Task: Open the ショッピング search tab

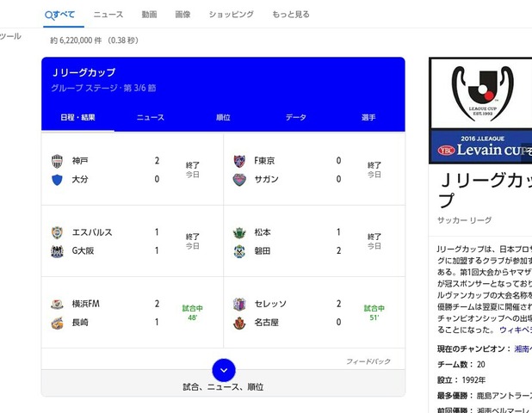Action: [231, 15]
